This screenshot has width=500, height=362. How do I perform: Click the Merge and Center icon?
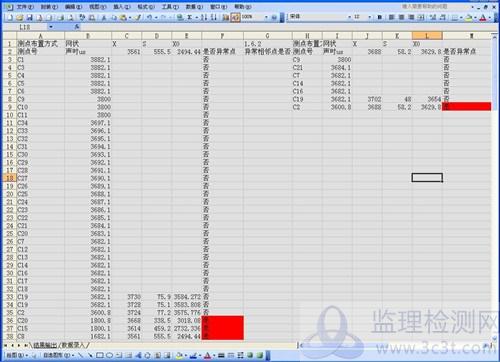(421, 17)
